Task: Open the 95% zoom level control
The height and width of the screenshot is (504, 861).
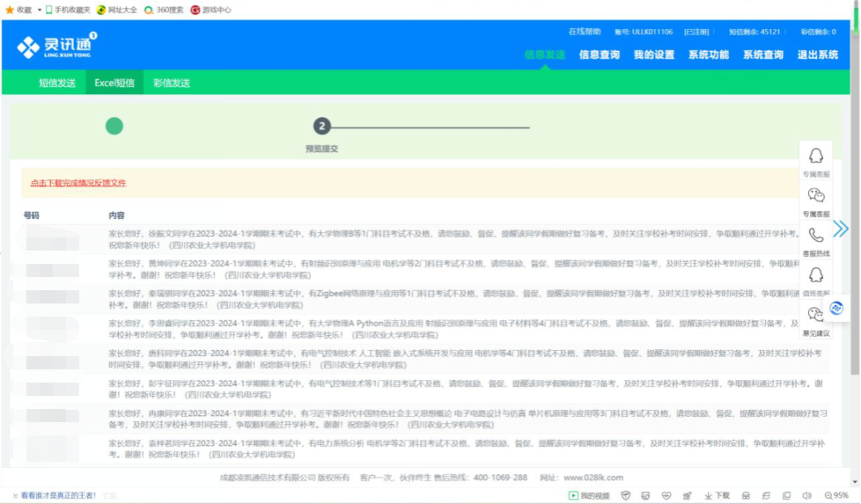Action: 835,495
